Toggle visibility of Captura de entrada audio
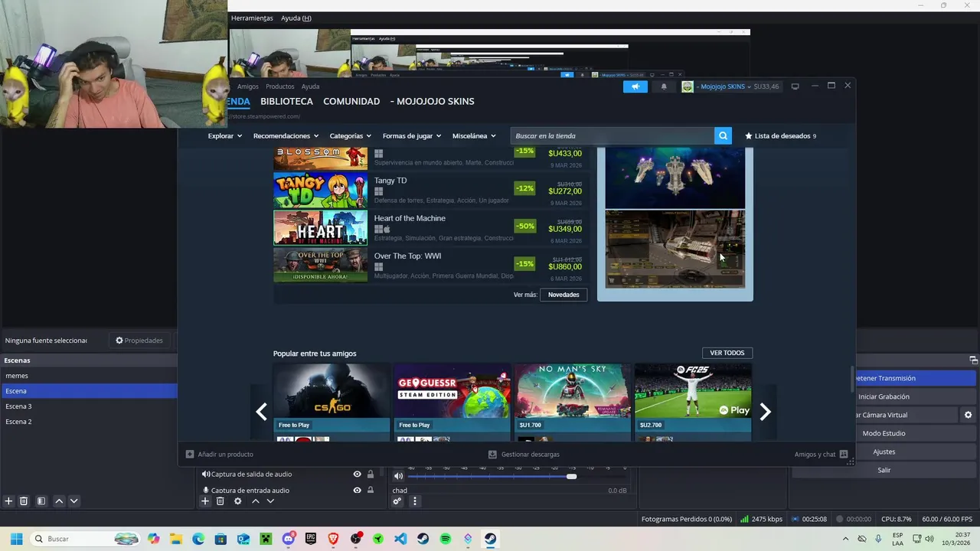980x551 pixels. coord(357,490)
